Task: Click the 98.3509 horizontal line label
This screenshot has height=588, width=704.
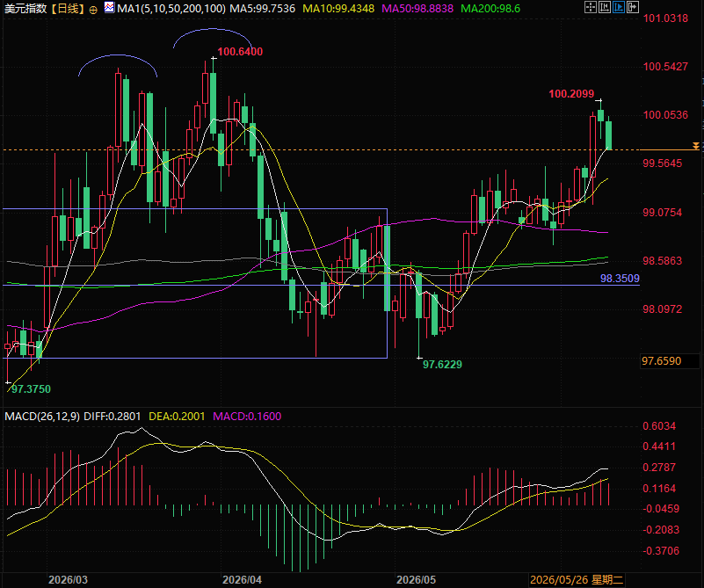Action: coord(620,279)
